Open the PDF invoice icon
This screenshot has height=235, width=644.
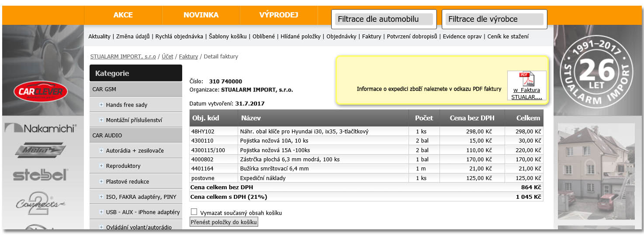click(526, 81)
